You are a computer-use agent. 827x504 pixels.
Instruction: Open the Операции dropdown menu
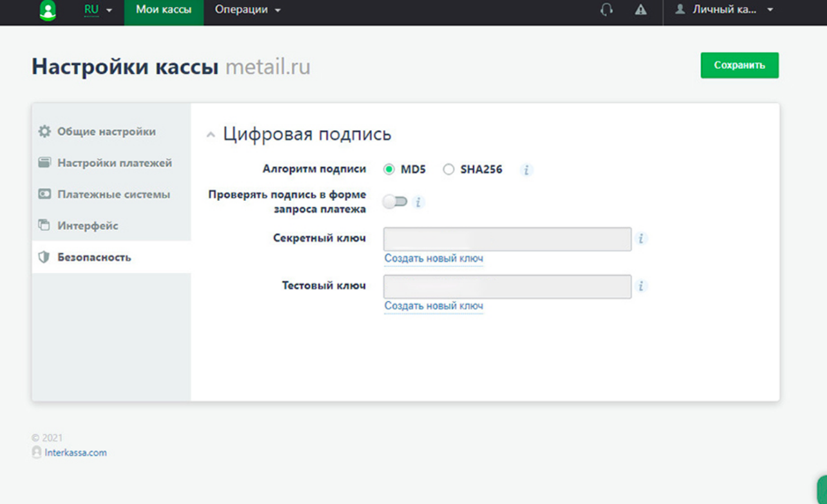(248, 10)
